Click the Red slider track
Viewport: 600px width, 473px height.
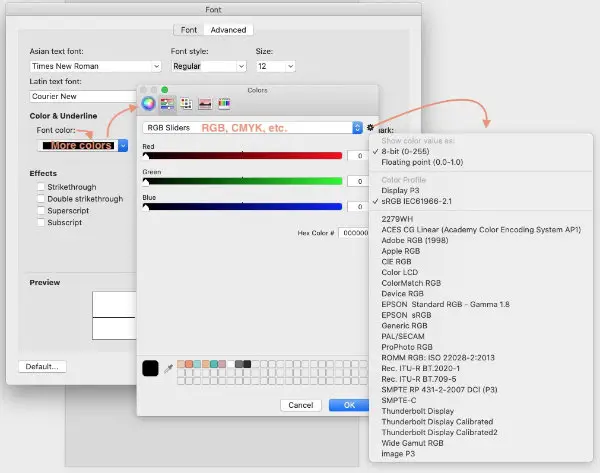point(242,155)
